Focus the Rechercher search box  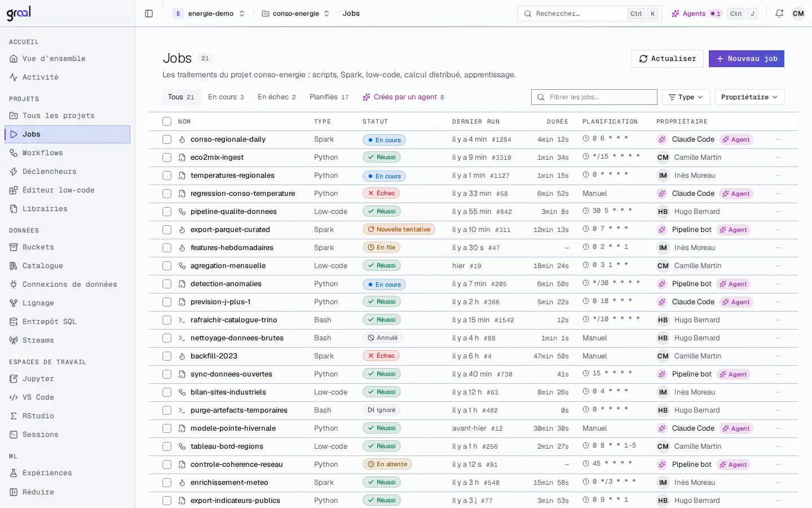589,14
